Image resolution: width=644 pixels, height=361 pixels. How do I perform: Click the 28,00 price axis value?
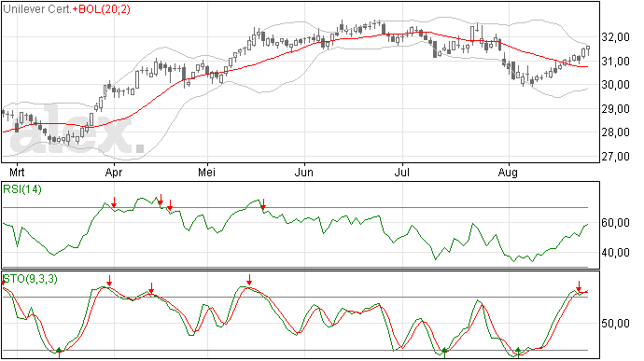point(615,132)
